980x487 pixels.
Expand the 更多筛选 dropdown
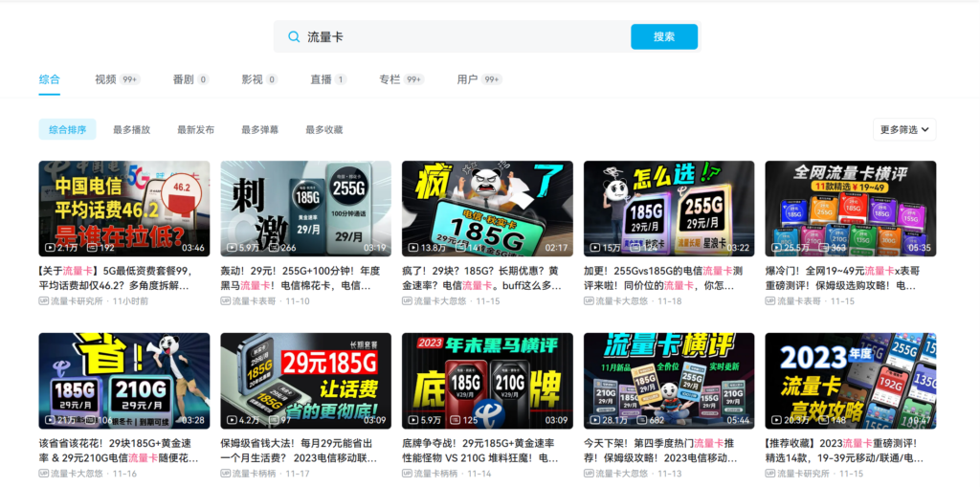(904, 129)
